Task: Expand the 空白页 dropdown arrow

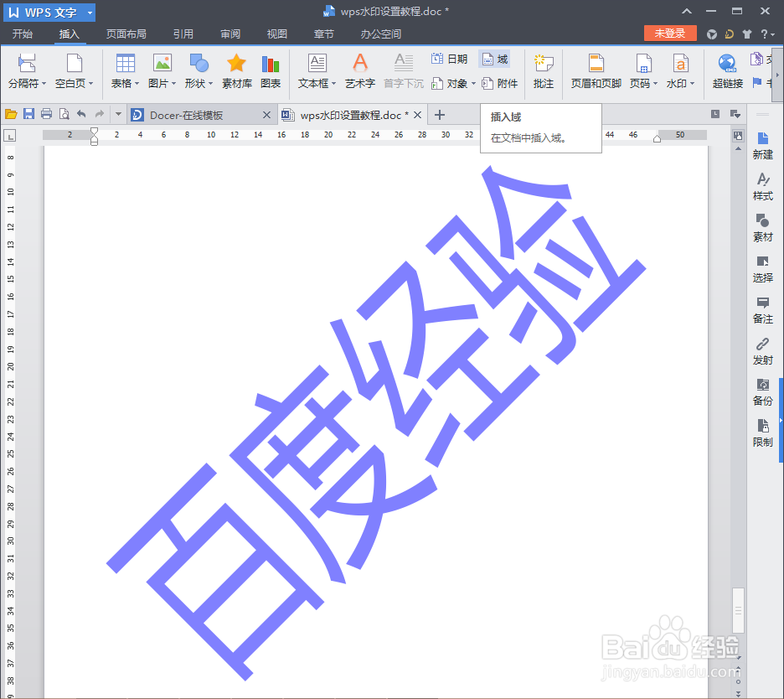Action: click(90, 84)
